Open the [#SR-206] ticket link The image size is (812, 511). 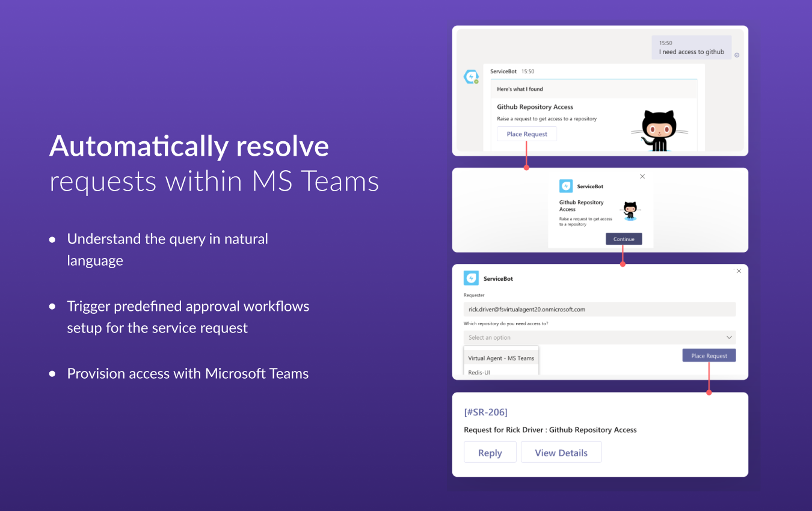(486, 412)
